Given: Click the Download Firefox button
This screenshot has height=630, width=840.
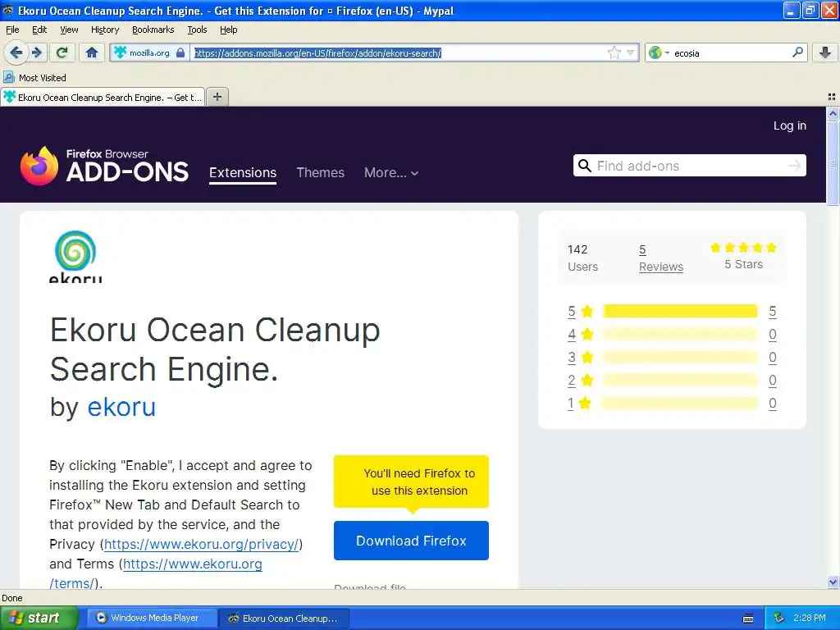Looking at the screenshot, I should pyautogui.click(x=411, y=541).
